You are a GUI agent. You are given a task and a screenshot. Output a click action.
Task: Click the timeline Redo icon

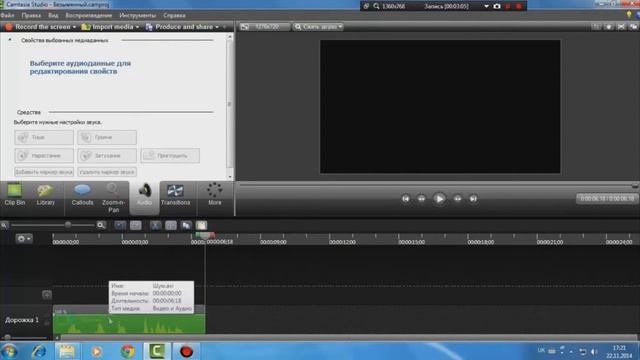(x=136, y=225)
